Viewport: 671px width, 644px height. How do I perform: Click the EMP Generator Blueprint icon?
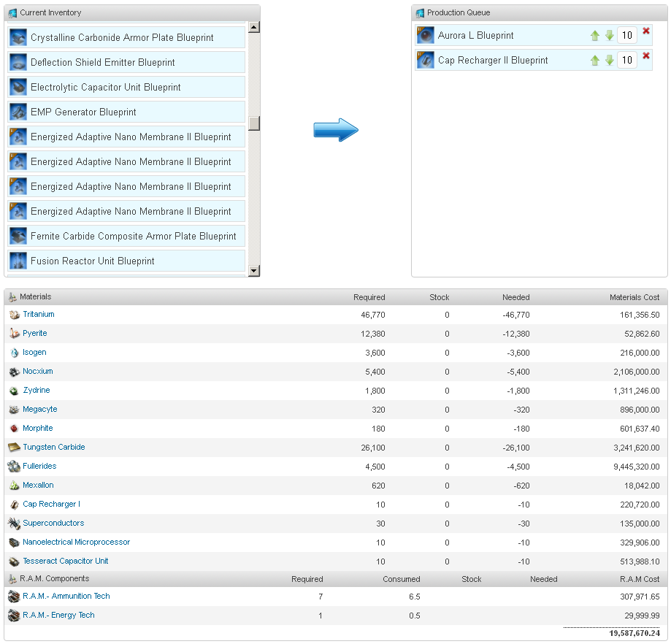pos(18,112)
